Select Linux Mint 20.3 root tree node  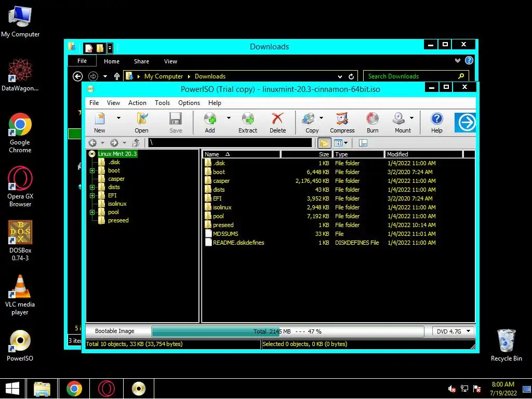[x=117, y=154]
